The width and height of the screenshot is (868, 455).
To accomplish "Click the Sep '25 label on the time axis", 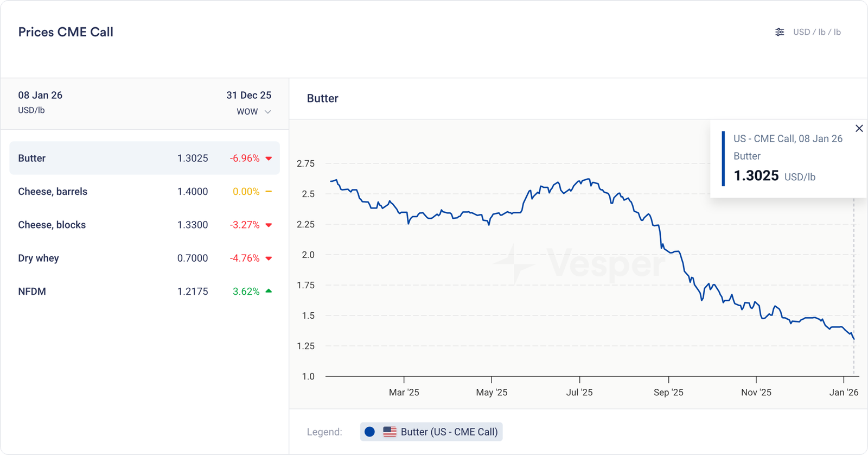I will [x=668, y=392].
